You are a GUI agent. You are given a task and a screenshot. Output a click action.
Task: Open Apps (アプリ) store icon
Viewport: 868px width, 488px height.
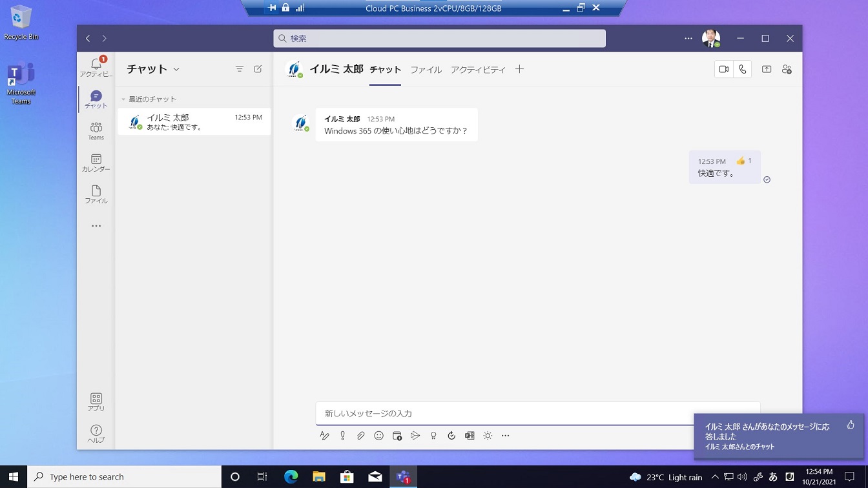(96, 402)
